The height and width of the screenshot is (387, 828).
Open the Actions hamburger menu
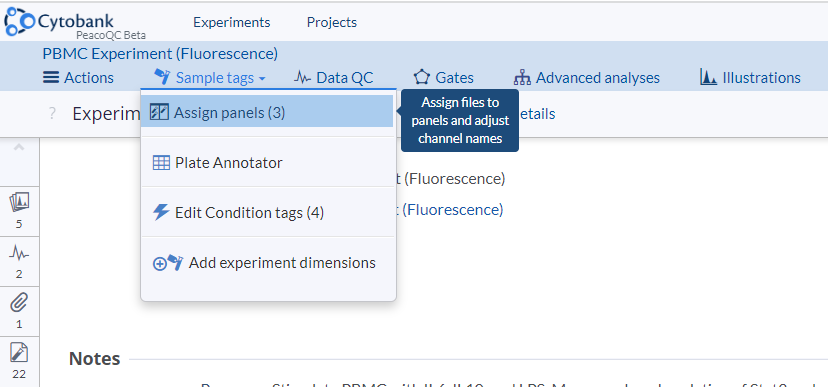point(78,78)
